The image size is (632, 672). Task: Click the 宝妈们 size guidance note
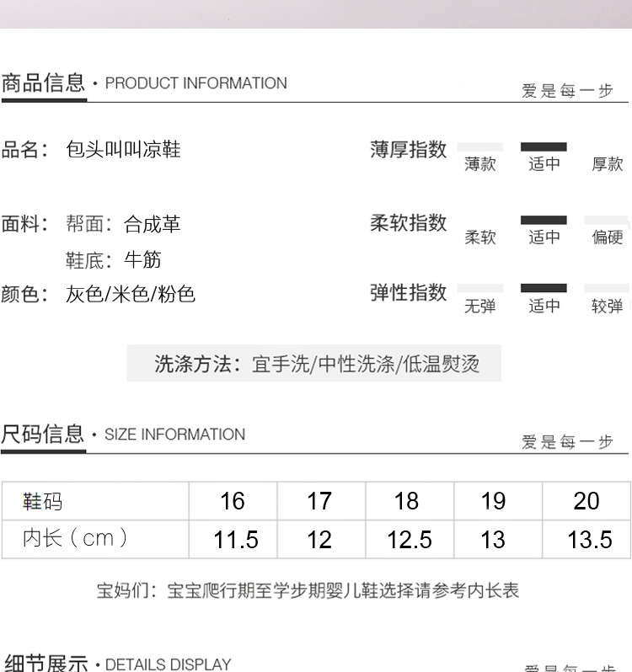(x=308, y=590)
